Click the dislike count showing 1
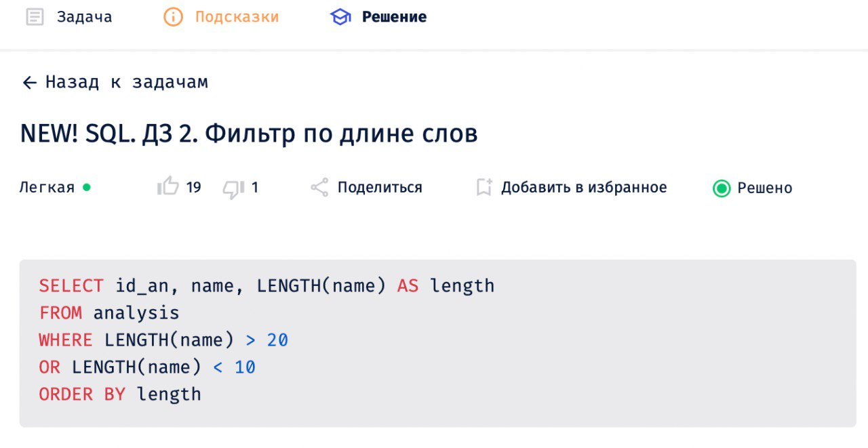 pos(254,187)
